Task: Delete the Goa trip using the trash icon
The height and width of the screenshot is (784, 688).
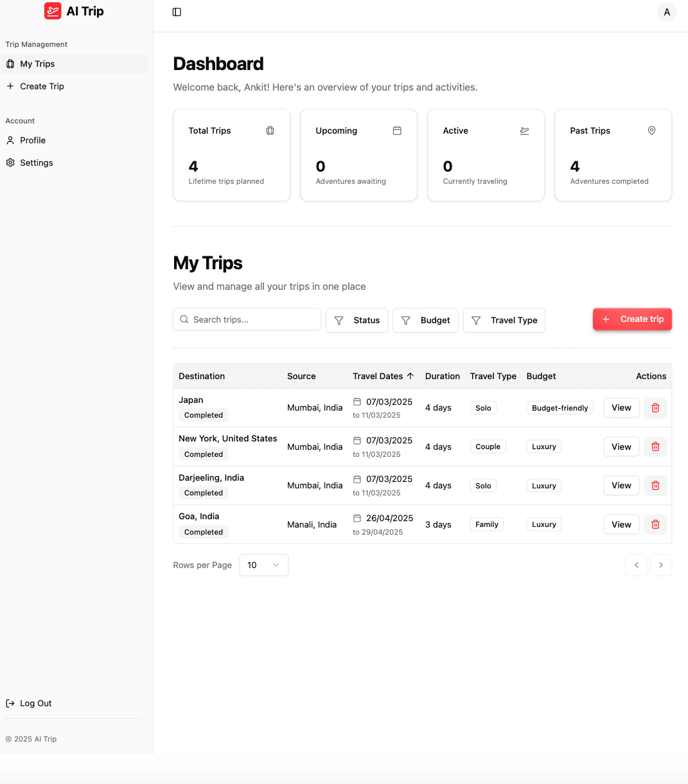Action: [x=655, y=524]
